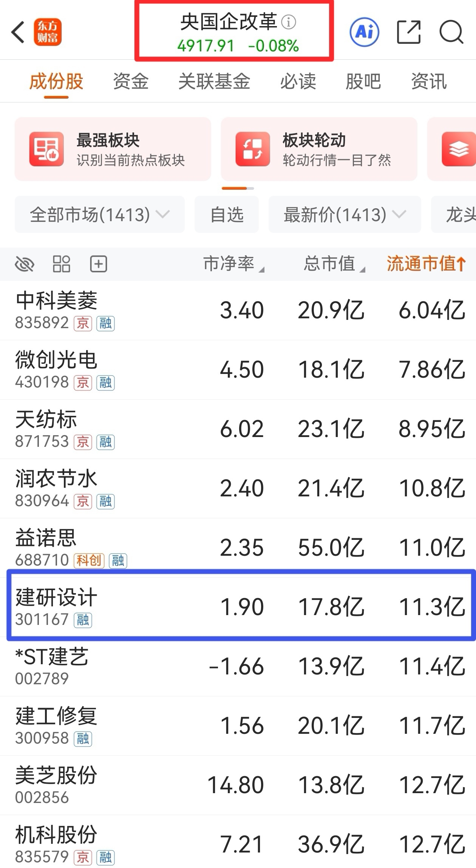Switch to grid view layout icon

tap(61, 264)
